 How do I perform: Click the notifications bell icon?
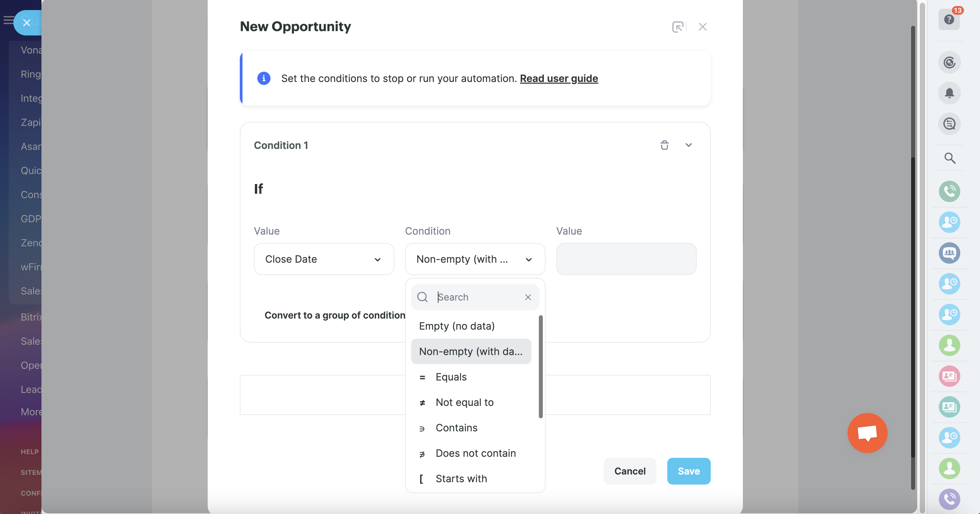point(949,93)
